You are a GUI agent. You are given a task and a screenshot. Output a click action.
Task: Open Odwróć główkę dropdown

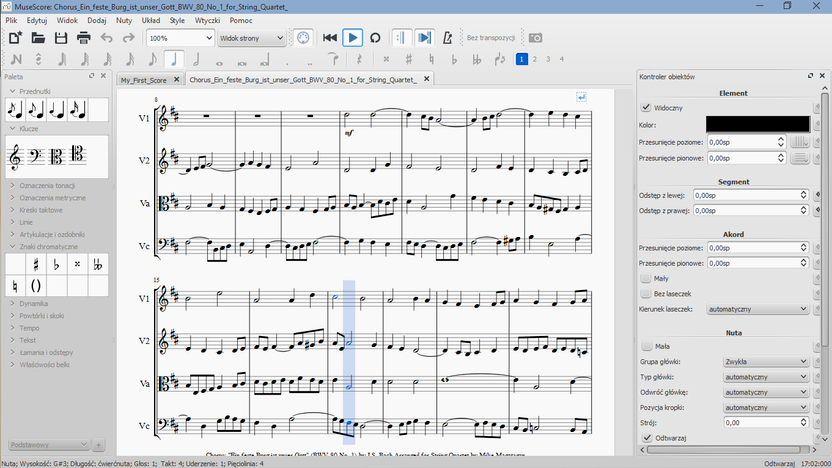pyautogui.click(x=766, y=392)
